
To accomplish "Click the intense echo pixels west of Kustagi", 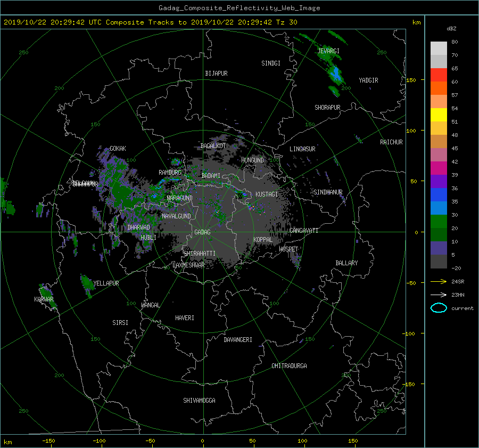I will 252,208.
